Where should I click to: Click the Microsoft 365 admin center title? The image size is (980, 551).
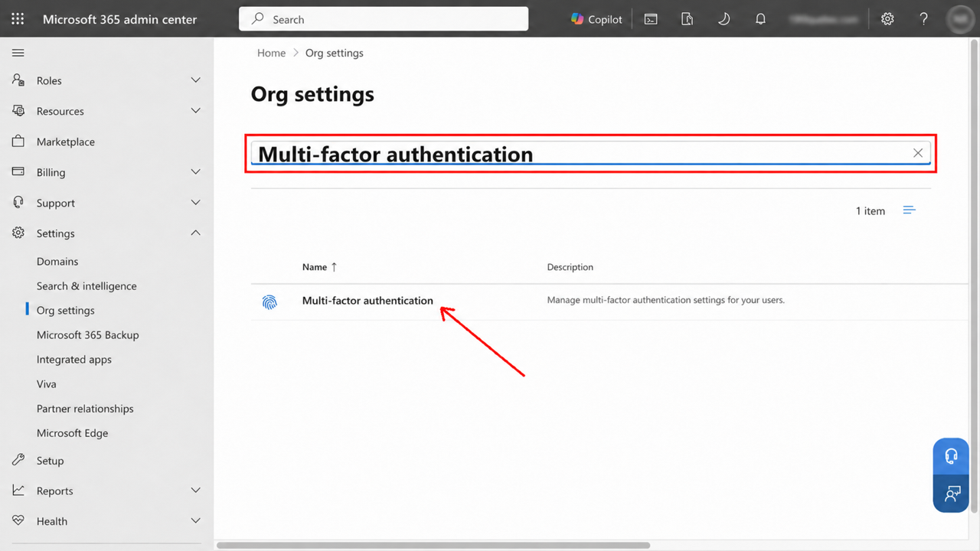pyautogui.click(x=120, y=19)
